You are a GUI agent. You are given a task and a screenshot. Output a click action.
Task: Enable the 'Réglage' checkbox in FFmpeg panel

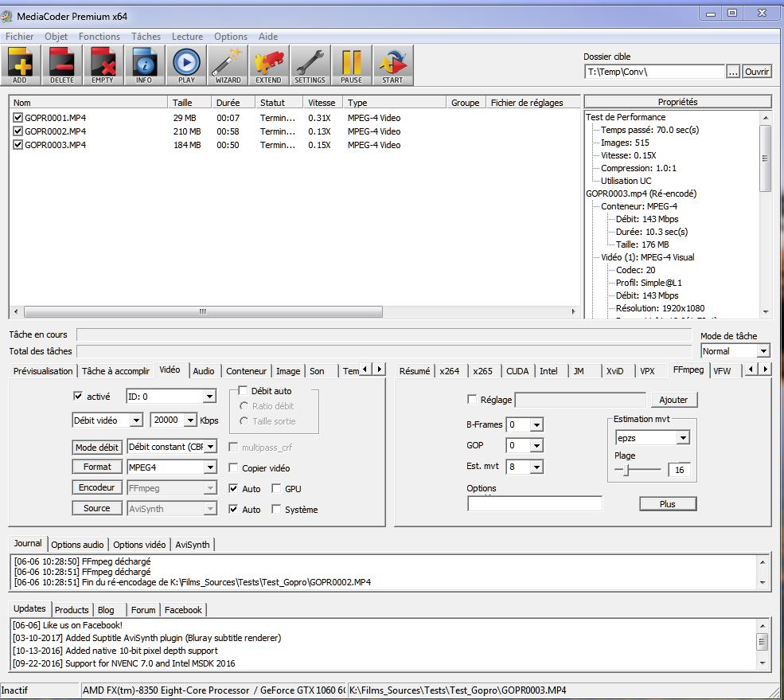click(471, 399)
